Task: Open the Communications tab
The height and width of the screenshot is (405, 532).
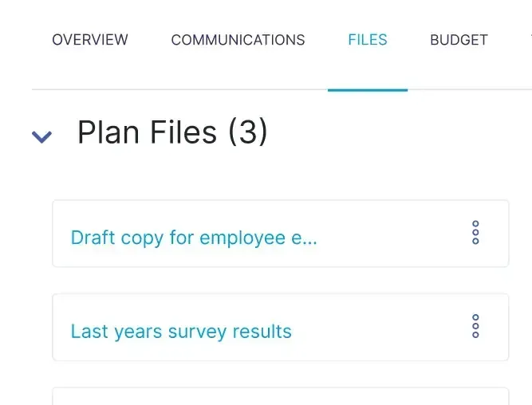Action: point(238,40)
